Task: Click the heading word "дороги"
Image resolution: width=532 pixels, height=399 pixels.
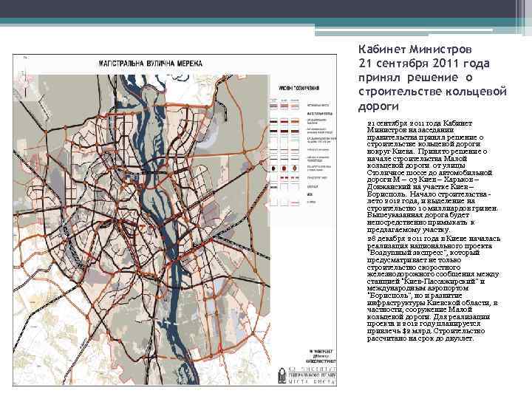Action: [x=378, y=106]
